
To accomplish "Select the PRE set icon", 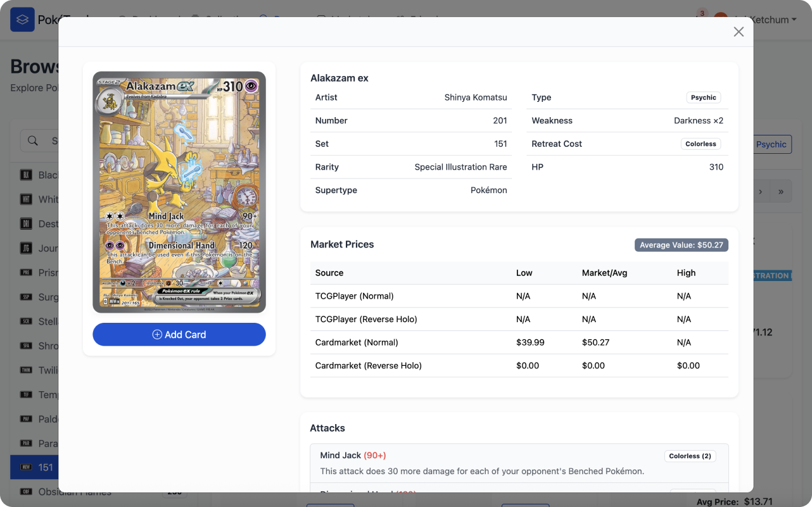I will coord(27,273).
